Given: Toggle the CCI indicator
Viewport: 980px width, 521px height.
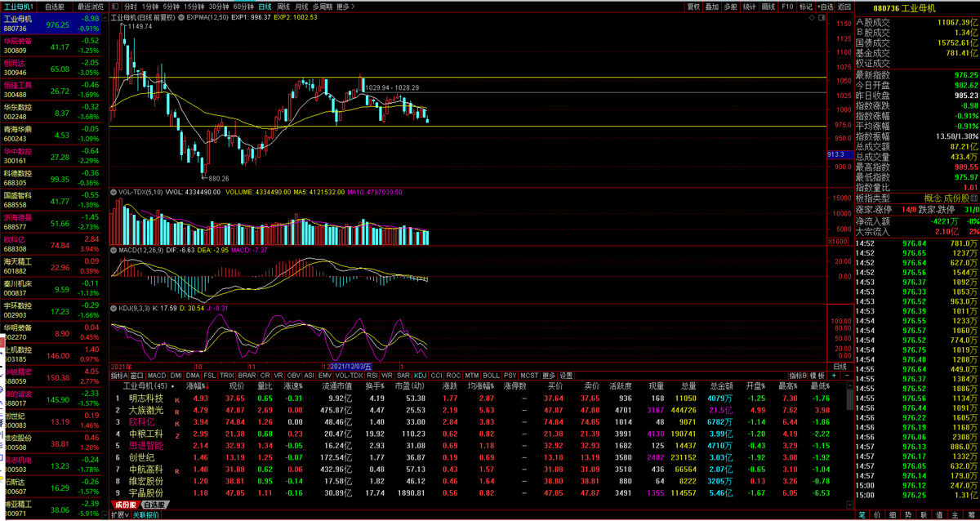Looking at the screenshot, I should click(x=436, y=376).
